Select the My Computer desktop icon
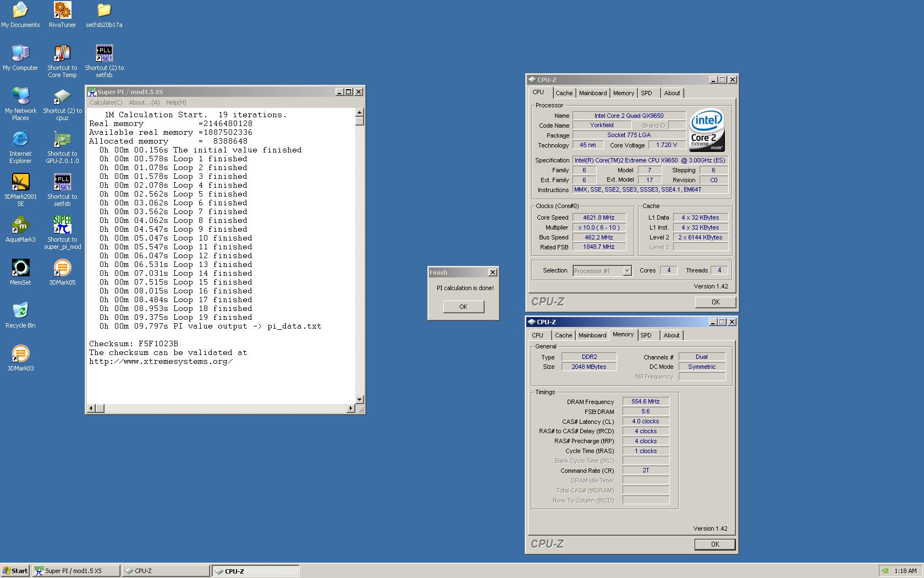The width and height of the screenshot is (924, 578). click(x=20, y=58)
